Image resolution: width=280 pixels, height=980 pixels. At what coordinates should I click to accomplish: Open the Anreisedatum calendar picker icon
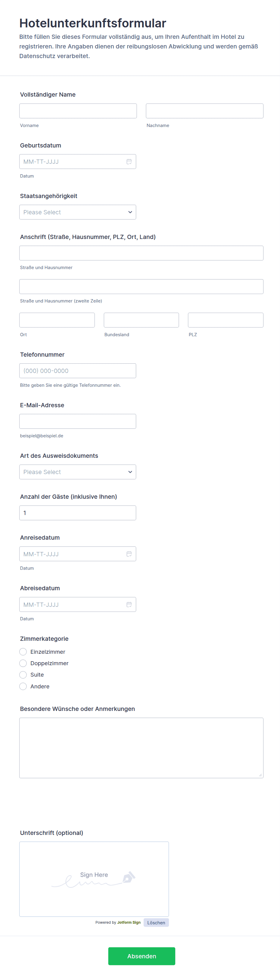[x=129, y=554]
